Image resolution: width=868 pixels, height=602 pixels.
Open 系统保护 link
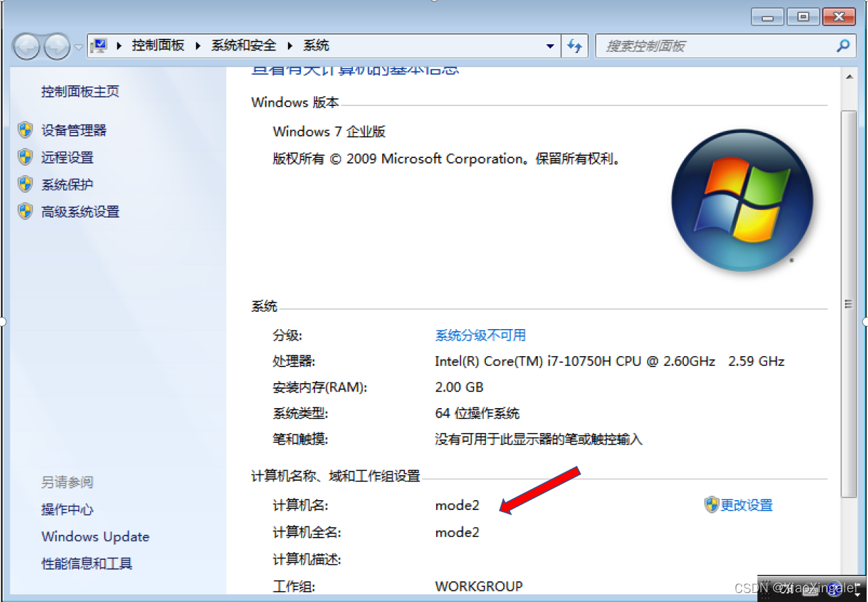click(67, 185)
